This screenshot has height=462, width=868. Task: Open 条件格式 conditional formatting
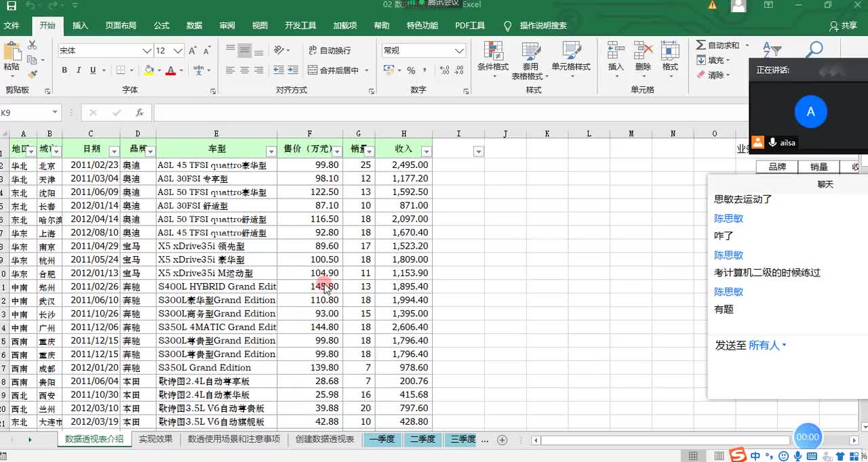tap(493, 60)
